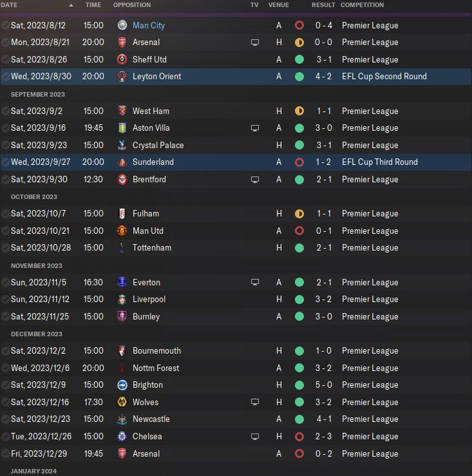Click the TV icon in the Chelsea fixture row
This screenshot has height=476, width=472.
point(255,437)
